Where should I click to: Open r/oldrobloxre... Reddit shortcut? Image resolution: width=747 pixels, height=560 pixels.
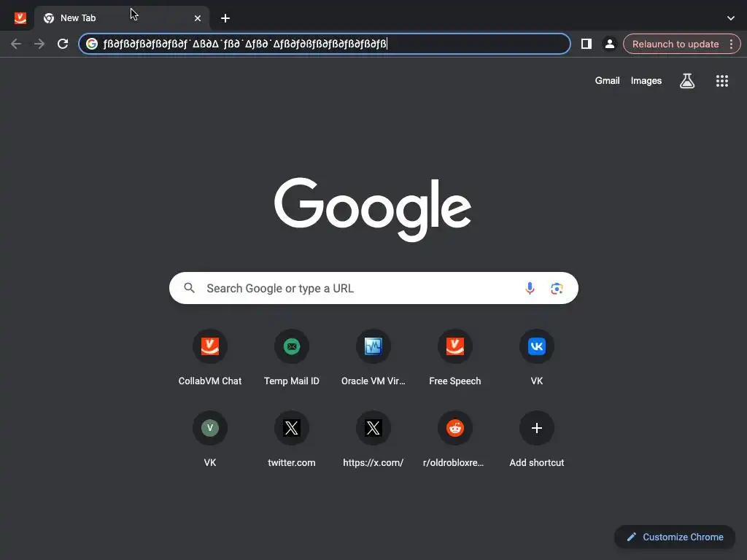click(455, 439)
